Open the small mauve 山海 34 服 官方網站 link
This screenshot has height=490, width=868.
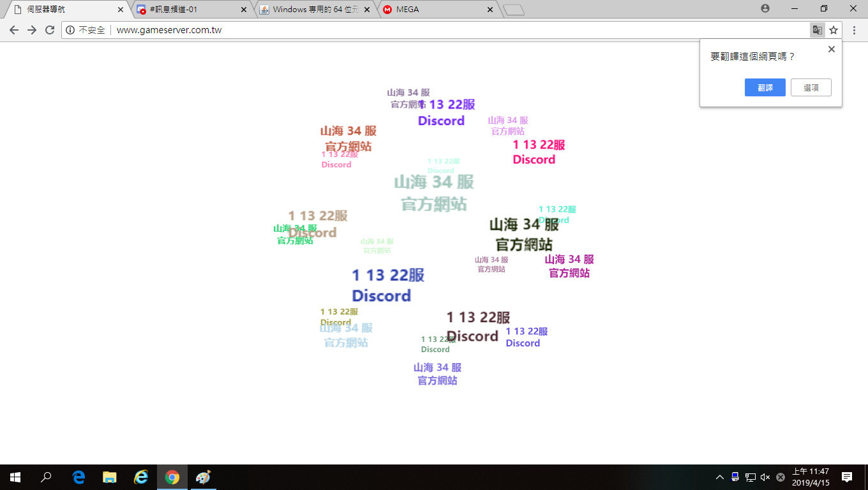click(x=491, y=264)
